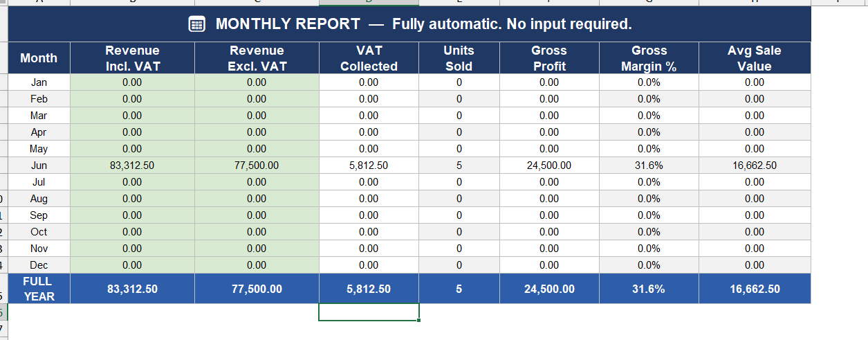Click the Apr month cell
Viewport: 868px width, 340px height.
[39, 132]
